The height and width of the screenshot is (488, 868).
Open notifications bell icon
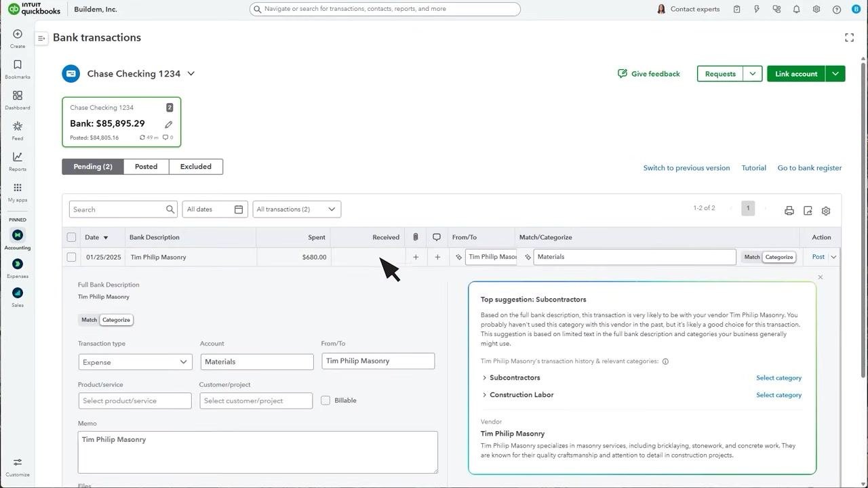(797, 9)
